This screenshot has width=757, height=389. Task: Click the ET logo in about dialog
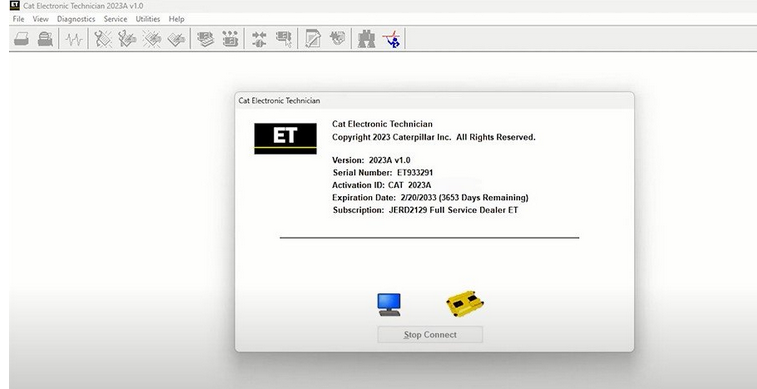285,139
